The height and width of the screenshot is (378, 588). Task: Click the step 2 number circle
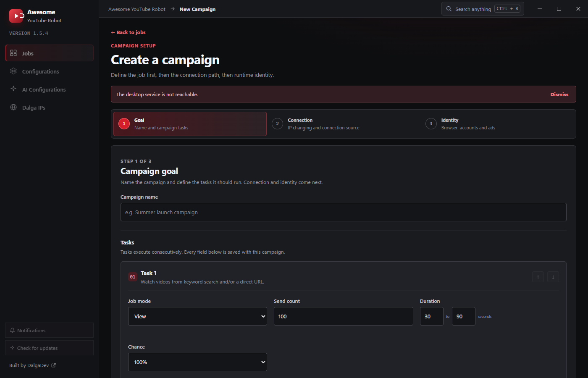click(x=277, y=123)
